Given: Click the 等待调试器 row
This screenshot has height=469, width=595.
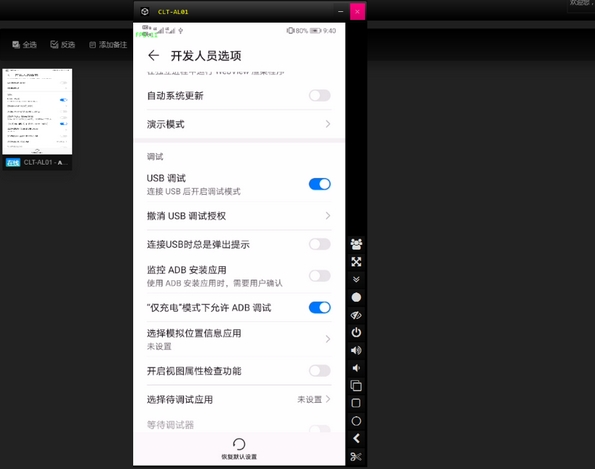Looking at the screenshot, I should click(x=239, y=425).
